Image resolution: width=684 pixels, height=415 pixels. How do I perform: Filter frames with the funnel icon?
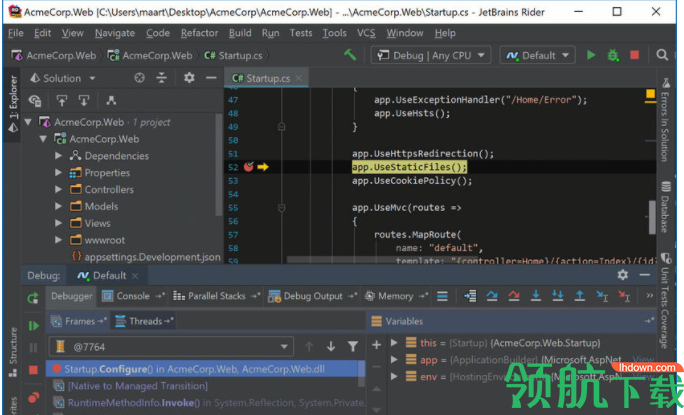353,346
